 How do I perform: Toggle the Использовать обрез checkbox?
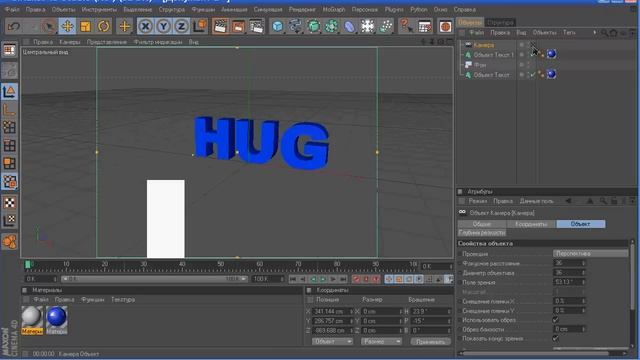point(555,320)
